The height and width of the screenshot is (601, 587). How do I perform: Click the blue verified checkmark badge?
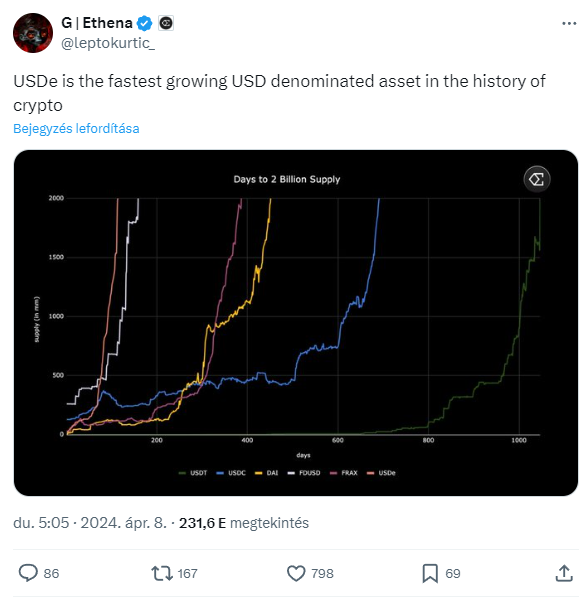pyautogui.click(x=145, y=23)
